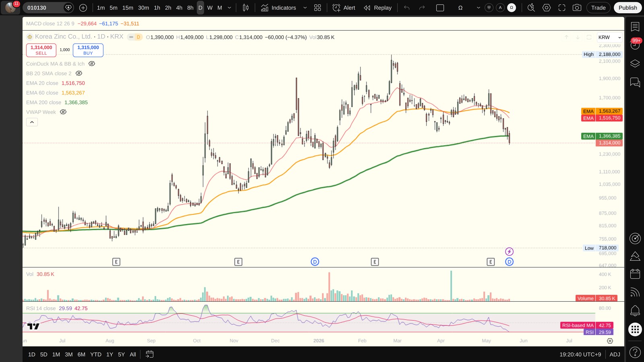644x362 pixels.
Task: Open the help center question icon
Action: pyautogui.click(x=635, y=353)
